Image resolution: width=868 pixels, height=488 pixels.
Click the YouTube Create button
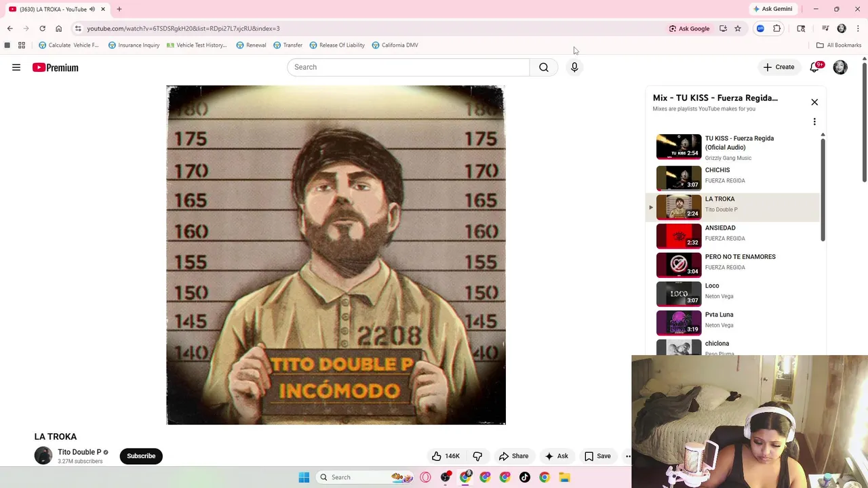click(778, 67)
